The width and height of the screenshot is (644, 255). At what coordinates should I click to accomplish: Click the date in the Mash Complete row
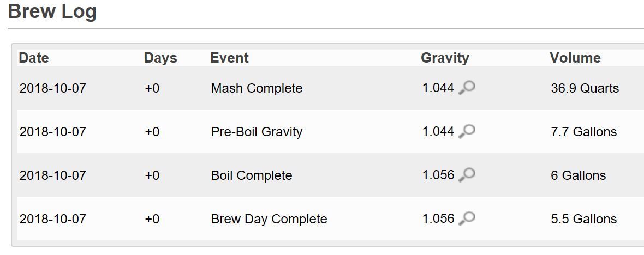[53, 88]
